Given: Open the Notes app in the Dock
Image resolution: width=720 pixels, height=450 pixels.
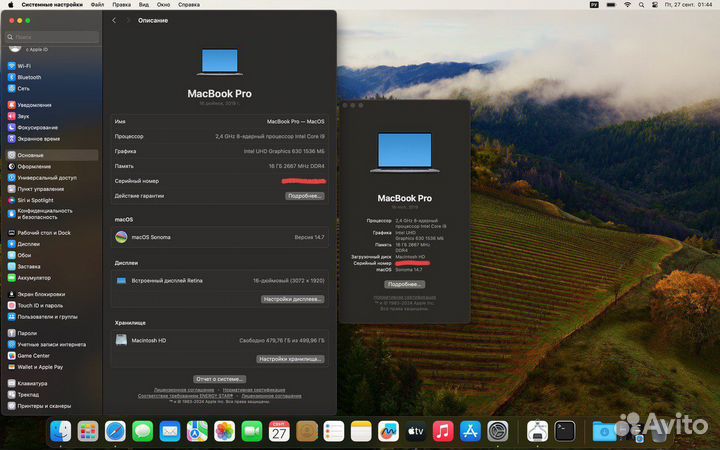Looking at the screenshot, I should click(361, 431).
